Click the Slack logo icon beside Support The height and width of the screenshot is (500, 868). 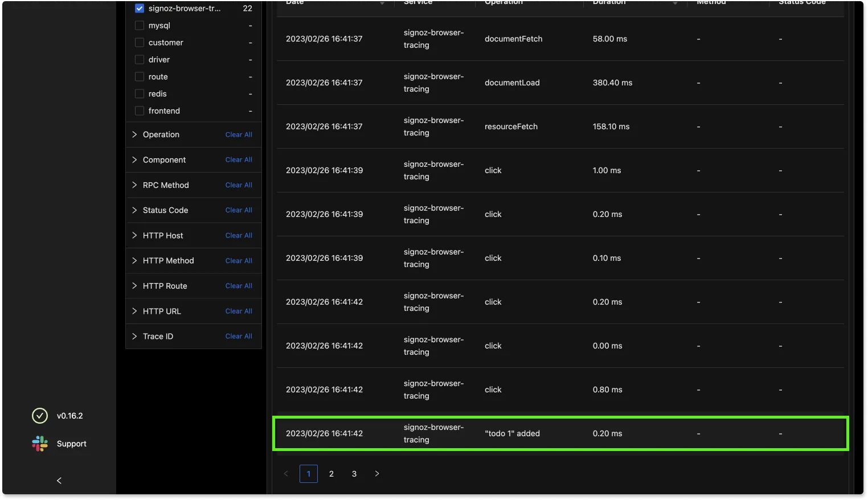click(40, 444)
